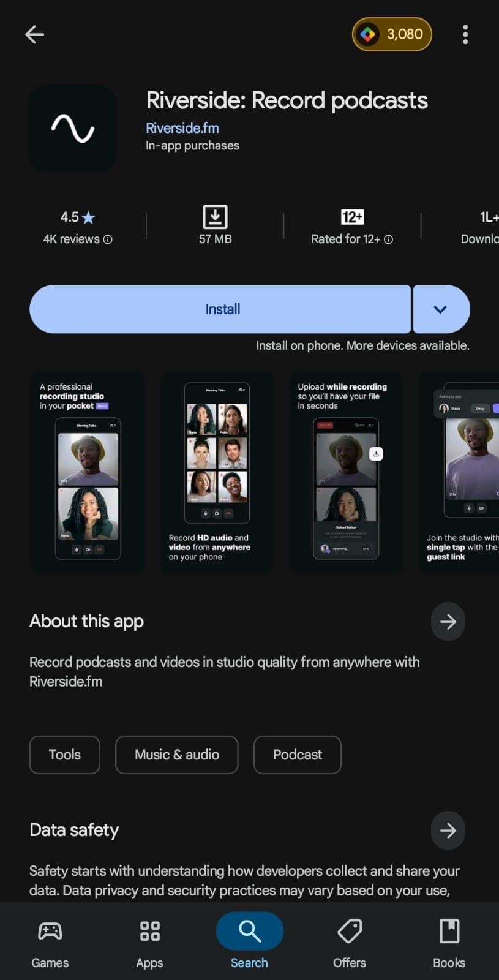The height and width of the screenshot is (980, 499).
Task: Open 'Join the studio' screenshot
Action: coord(459,472)
